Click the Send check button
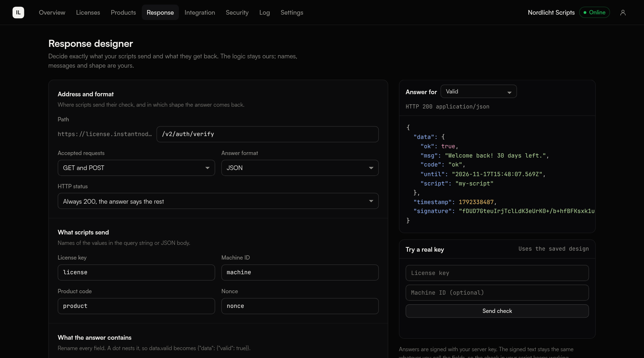Viewport: 644px width, 358px height. click(x=497, y=311)
